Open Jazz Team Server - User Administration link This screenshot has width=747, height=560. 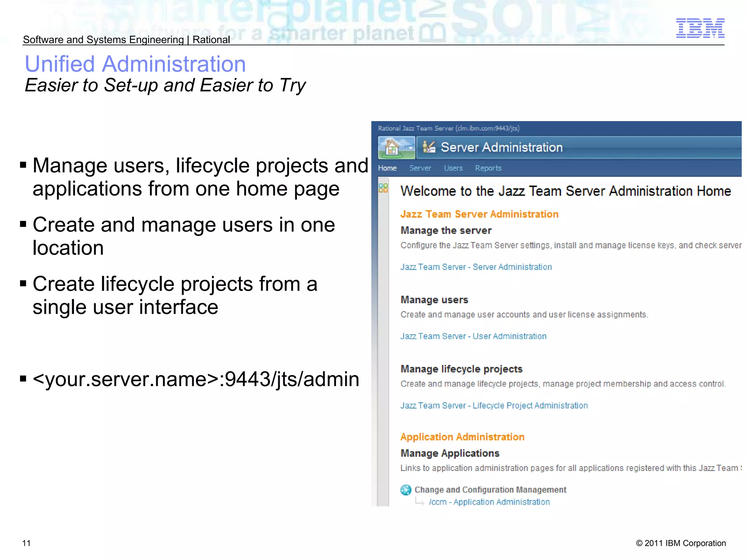(473, 336)
